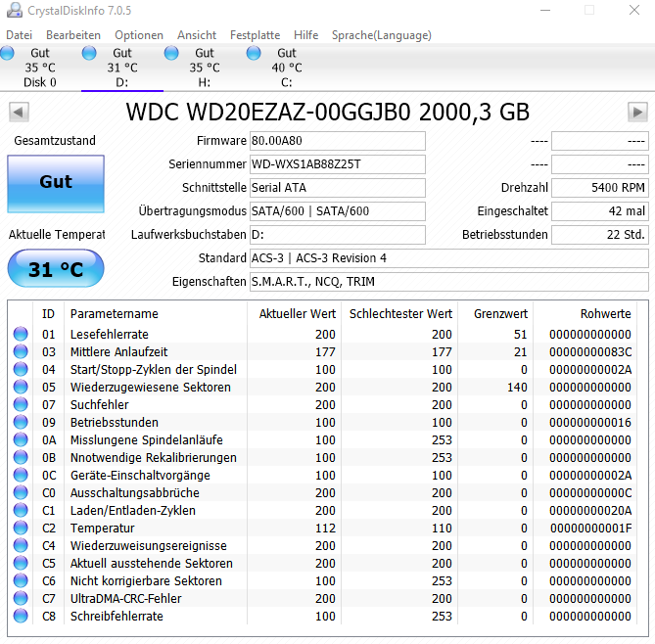The image size is (655, 644).
Task: Click the Standard field ACS-3 Revision 4
Action: [449, 258]
